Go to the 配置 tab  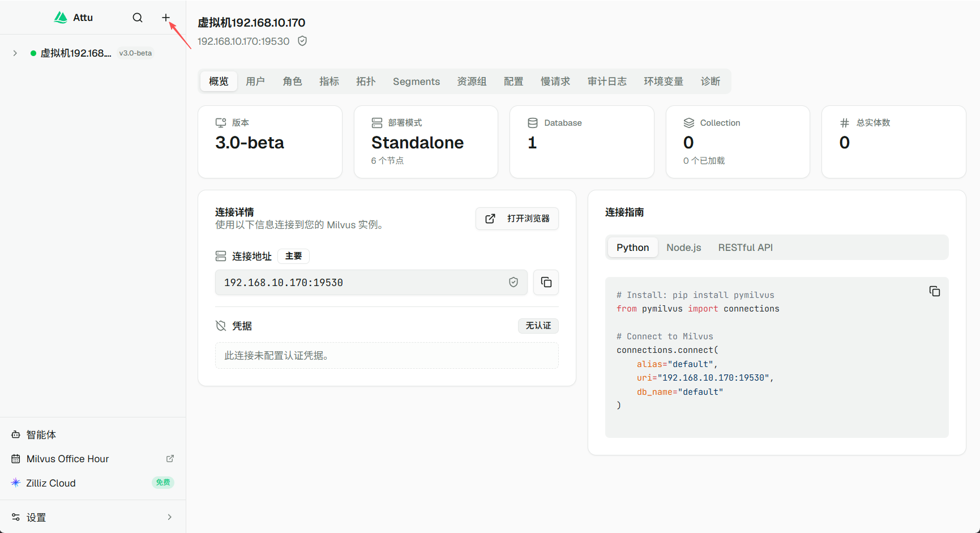pos(513,82)
